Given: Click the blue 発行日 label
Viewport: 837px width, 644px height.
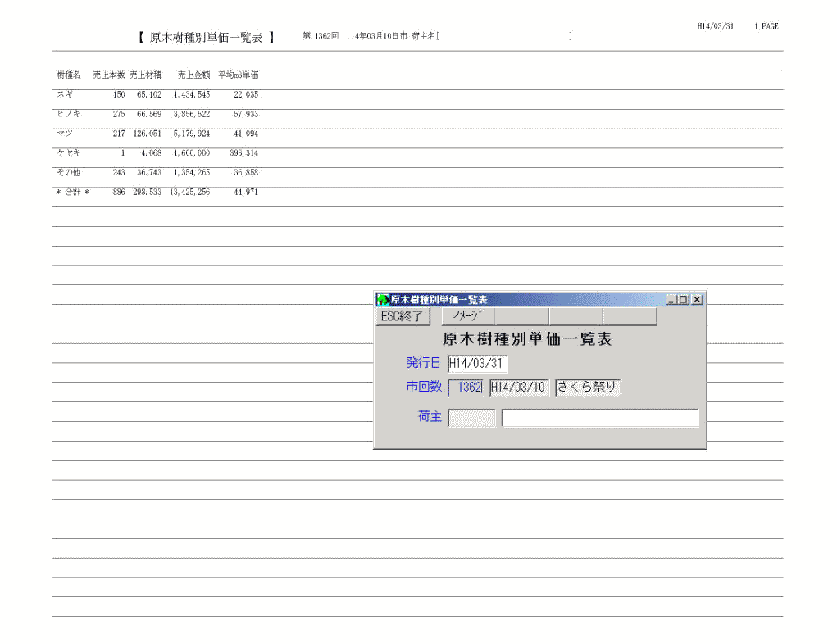Looking at the screenshot, I should click(x=423, y=363).
